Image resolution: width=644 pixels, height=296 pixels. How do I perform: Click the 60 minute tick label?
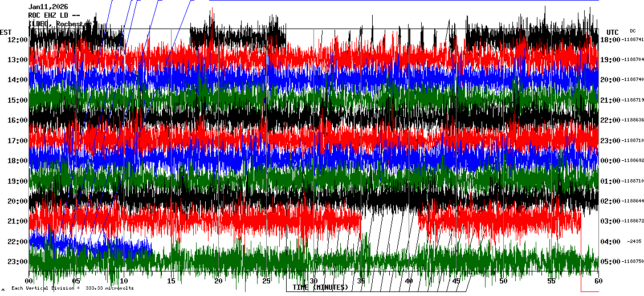pos(597,281)
